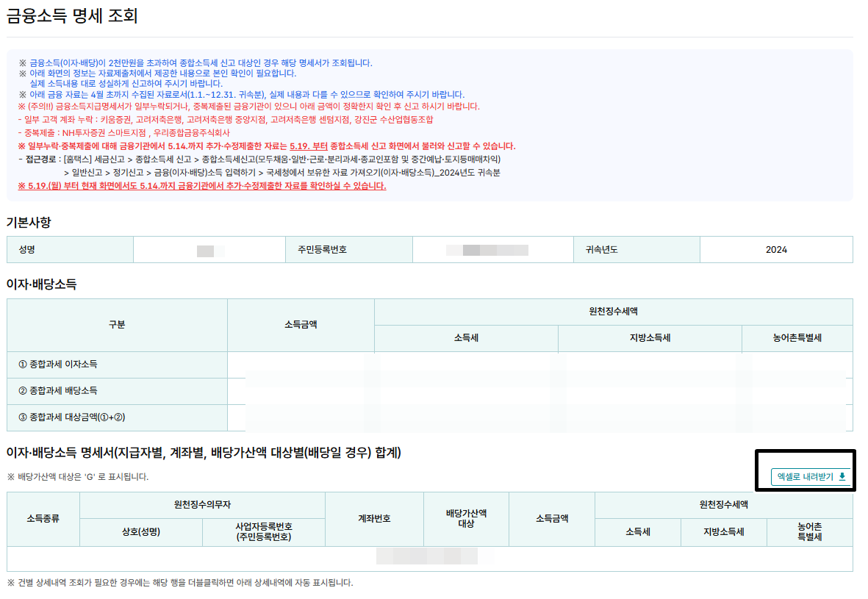Click the 건별 상세내역 조회 footnote
The width and height of the screenshot is (868, 599).
(180, 583)
